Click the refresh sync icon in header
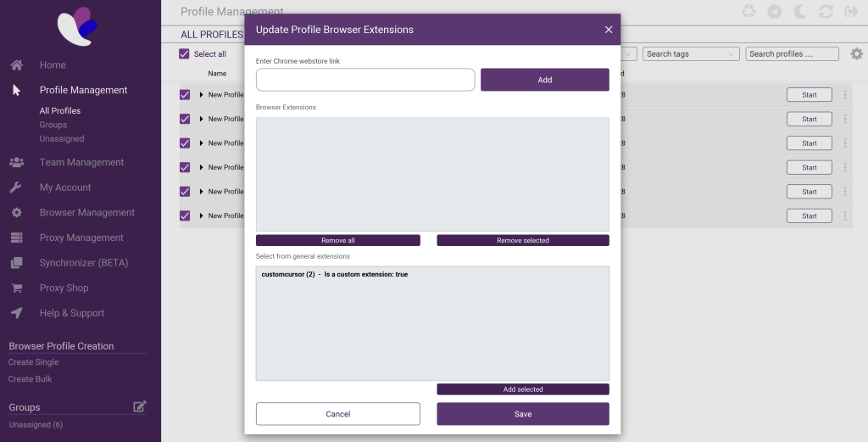Screen dimensions: 868x442 (x=826, y=12)
